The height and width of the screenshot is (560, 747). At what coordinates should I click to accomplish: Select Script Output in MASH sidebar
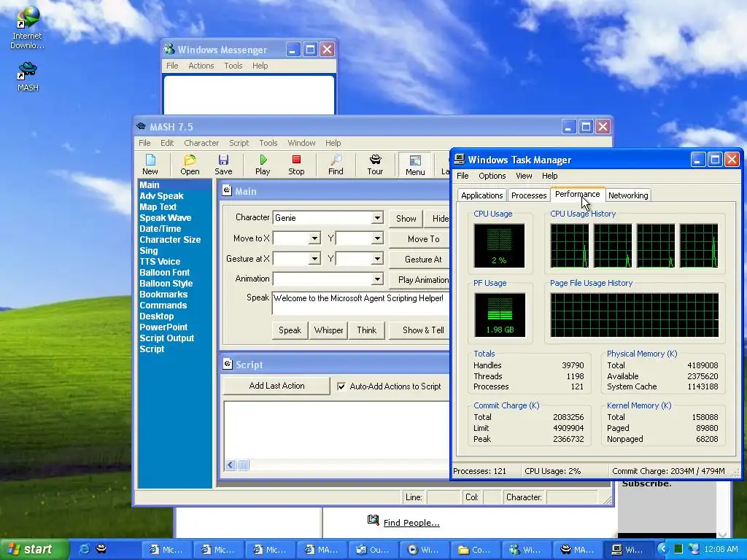coord(167,338)
